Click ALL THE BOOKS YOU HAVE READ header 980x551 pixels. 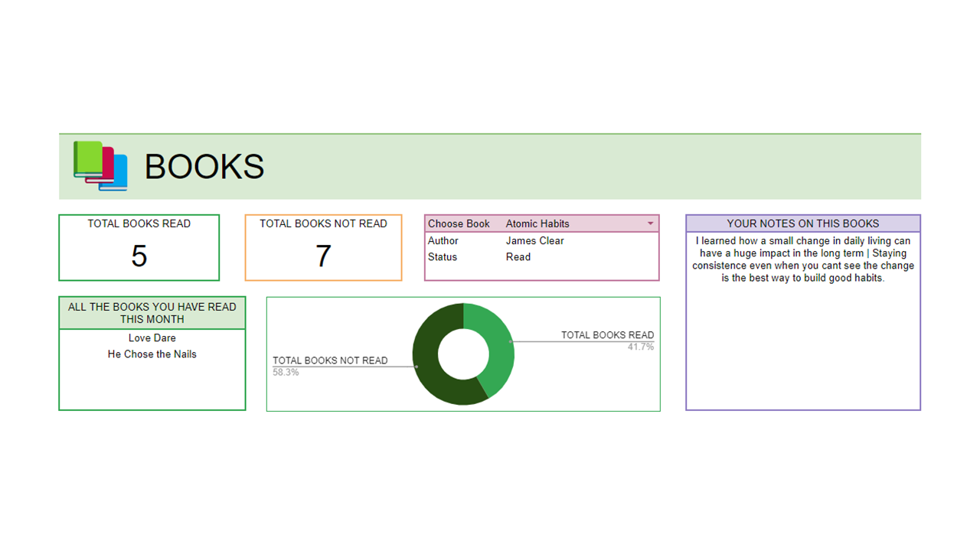point(152,313)
